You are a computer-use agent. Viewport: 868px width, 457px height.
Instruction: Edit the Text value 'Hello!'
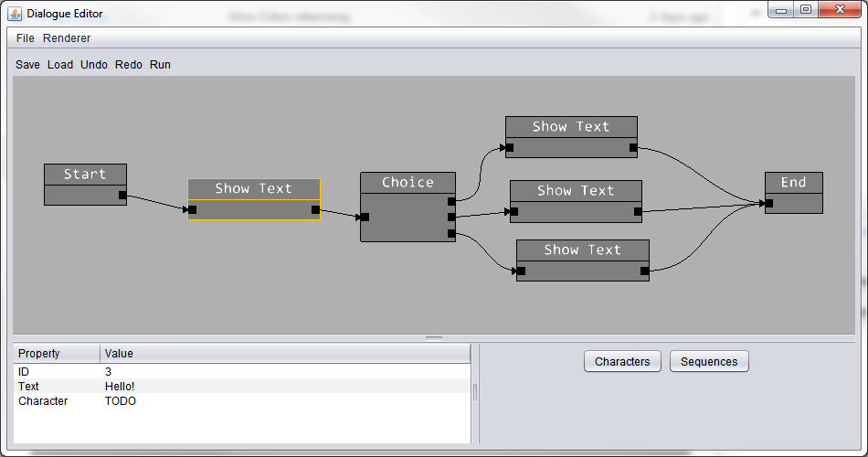120,387
